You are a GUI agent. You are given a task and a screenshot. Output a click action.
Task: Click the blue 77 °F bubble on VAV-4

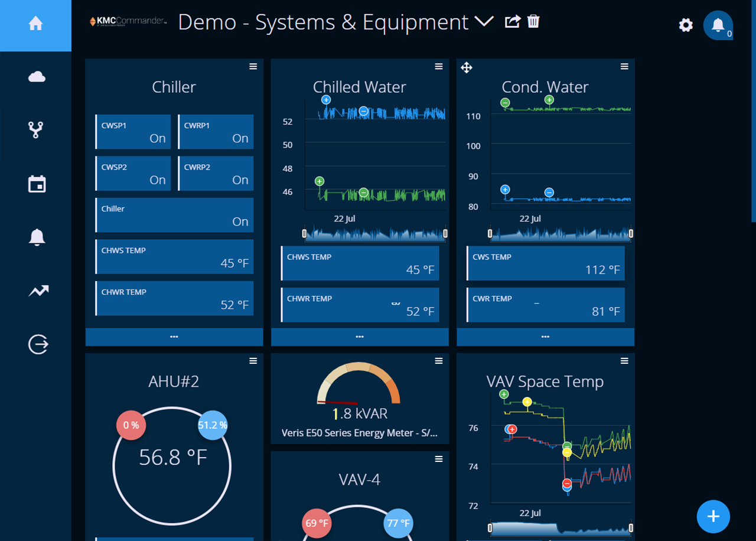(398, 523)
